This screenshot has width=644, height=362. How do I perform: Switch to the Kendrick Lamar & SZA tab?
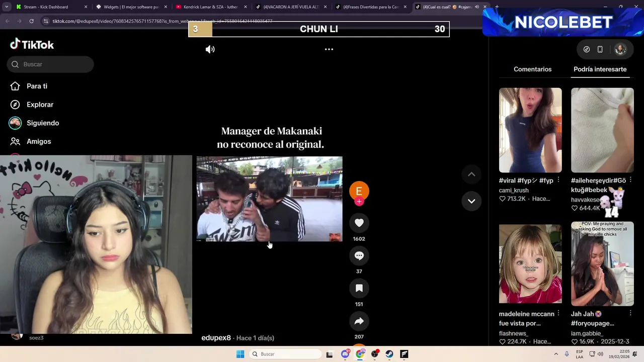pyautogui.click(x=210, y=7)
